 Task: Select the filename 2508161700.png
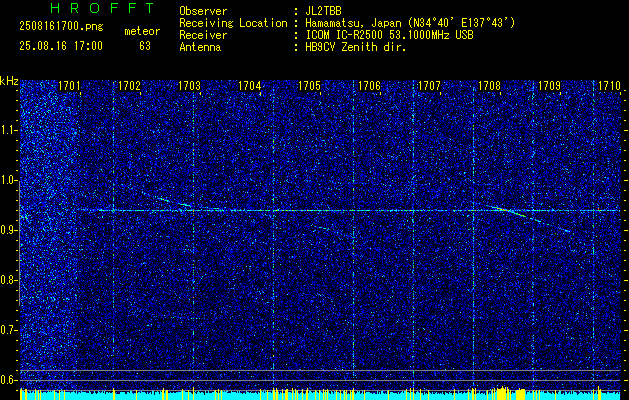pyautogui.click(x=61, y=27)
